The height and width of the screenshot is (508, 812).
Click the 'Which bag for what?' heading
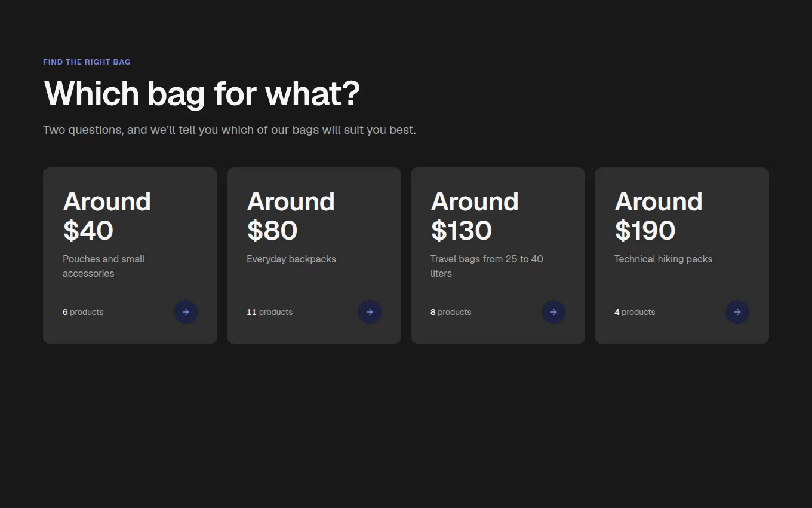[x=202, y=94]
